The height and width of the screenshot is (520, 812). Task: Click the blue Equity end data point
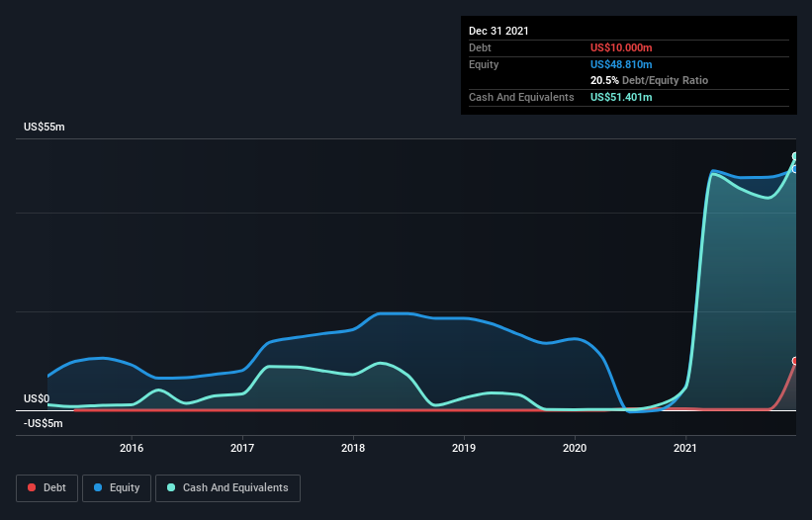[x=795, y=169]
